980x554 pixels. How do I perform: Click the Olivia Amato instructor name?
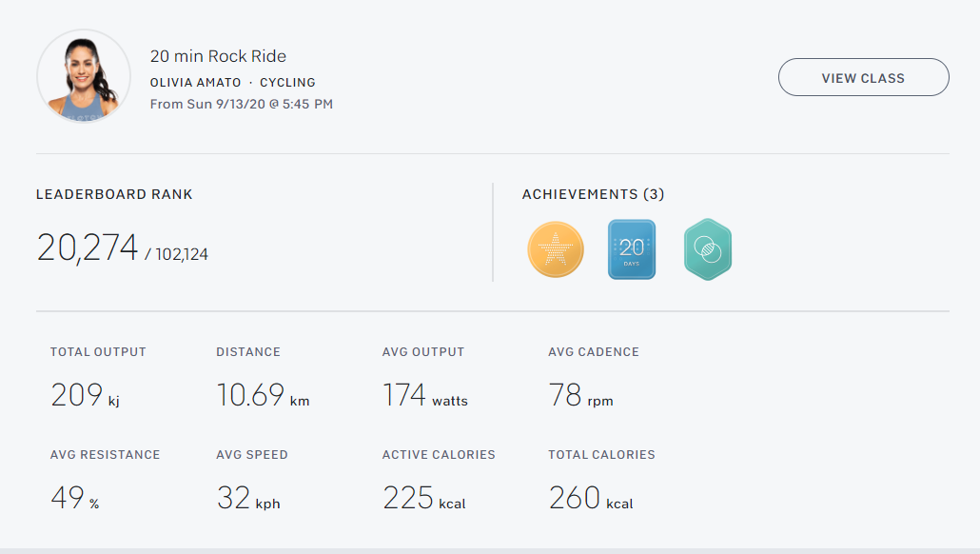(x=196, y=83)
